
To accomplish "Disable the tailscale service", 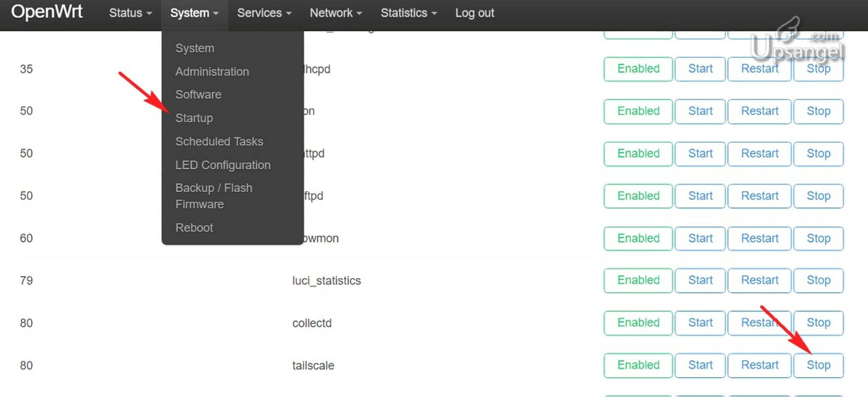I will pyautogui.click(x=637, y=365).
